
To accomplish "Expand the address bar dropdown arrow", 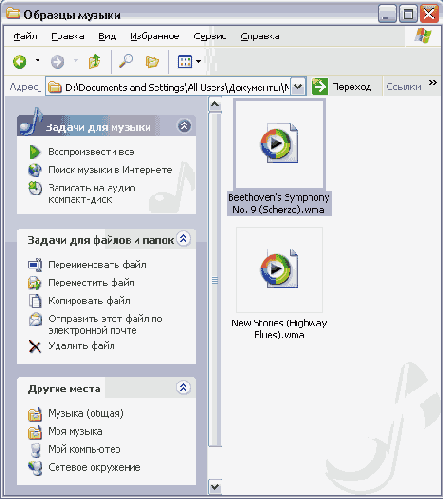I will coord(298,87).
